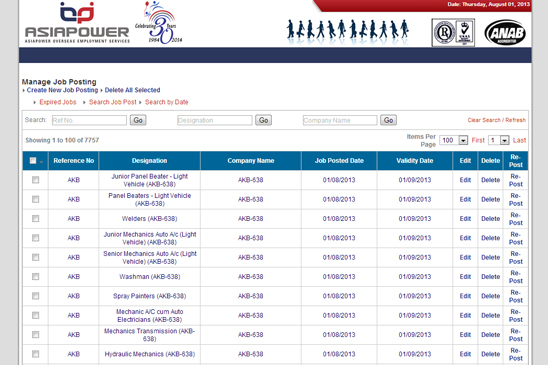The image size is (548, 365).
Task: Select Search Job Post option
Action: tap(113, 102)
